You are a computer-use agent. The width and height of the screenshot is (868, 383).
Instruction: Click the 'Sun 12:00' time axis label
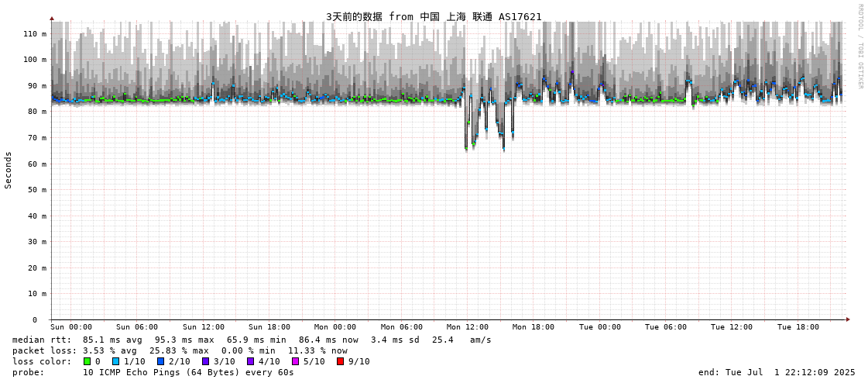pos(203,327)
